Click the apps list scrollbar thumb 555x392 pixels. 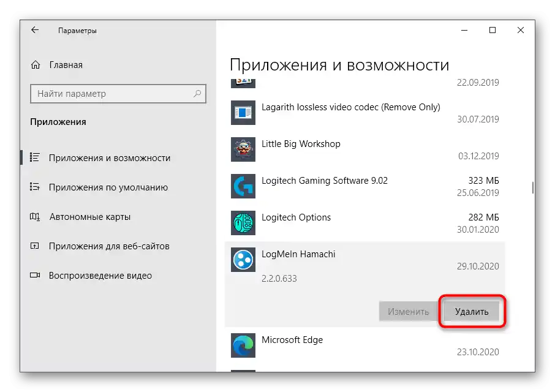click(x=533, y=187)
